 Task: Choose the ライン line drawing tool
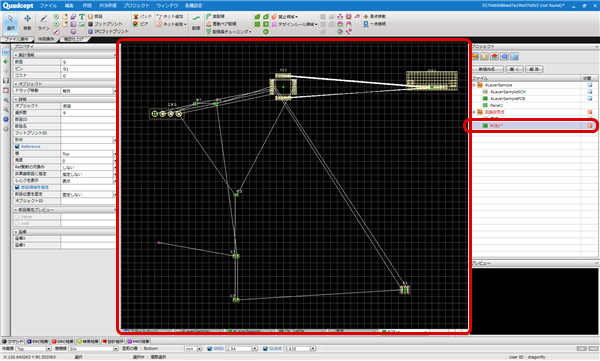pyautogui.click(x=44, y=23)
